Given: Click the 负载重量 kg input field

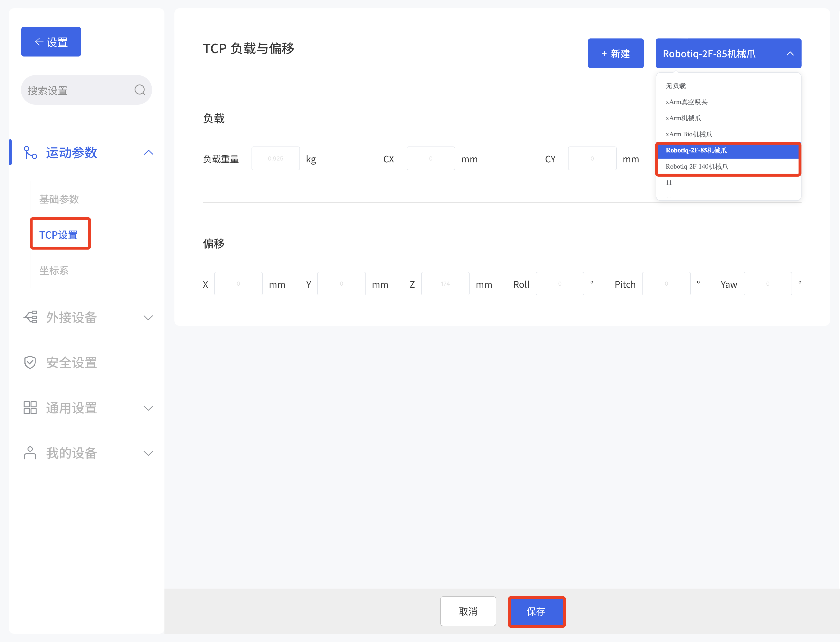Looking at the screenshot, I should (275, 158).
